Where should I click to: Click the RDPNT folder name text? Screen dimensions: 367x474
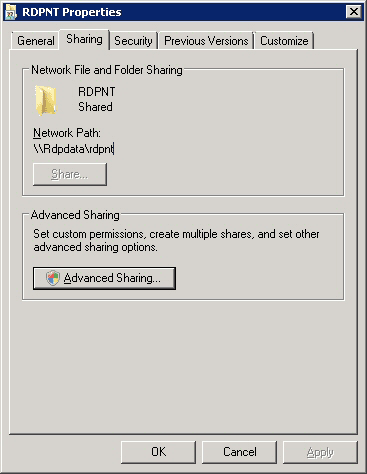97,91
